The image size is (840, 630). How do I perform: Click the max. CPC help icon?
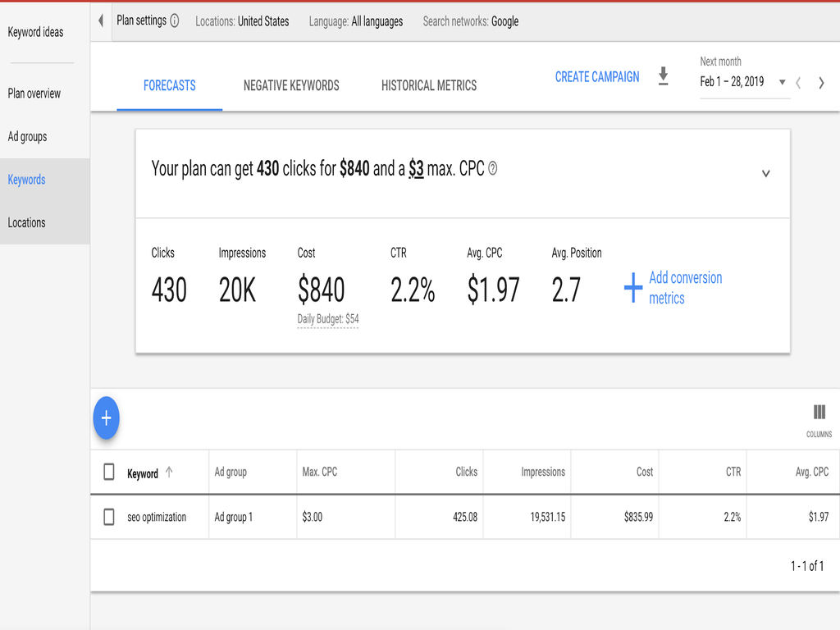(493, 169)
